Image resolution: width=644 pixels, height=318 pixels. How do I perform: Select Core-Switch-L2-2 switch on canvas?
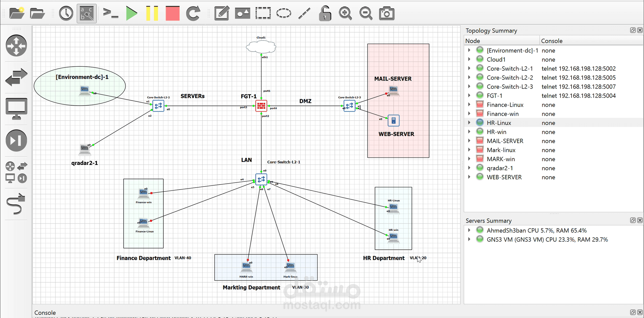coord(158,106)
